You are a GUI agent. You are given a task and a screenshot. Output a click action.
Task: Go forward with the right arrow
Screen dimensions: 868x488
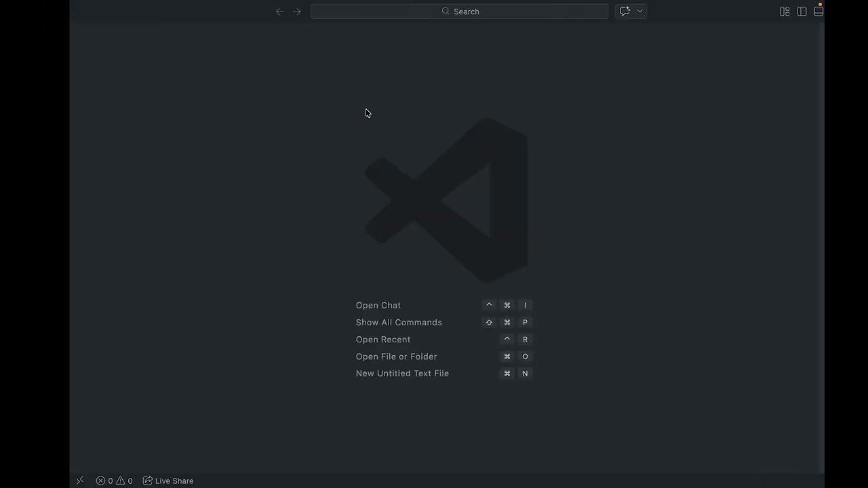297,12
